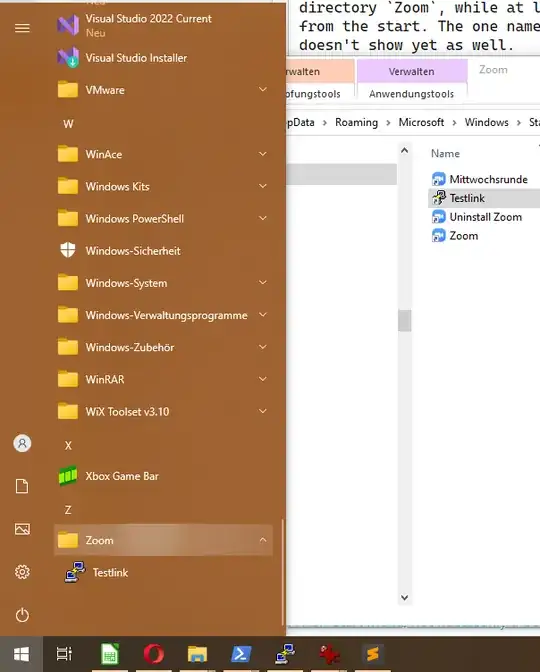Open the network computers taskbar app

pyautogui.click(x=285, y=654)
